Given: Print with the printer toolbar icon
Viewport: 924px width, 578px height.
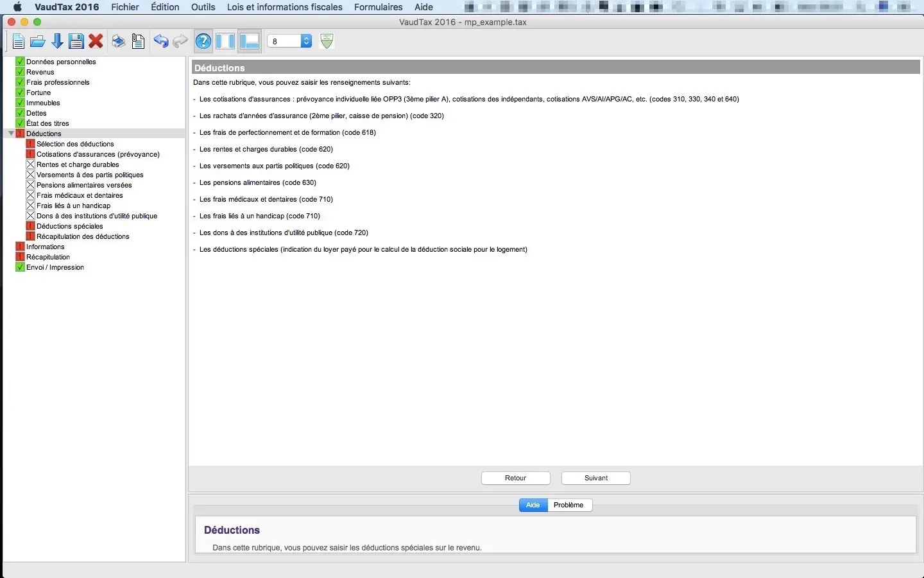Looking at the screenshot, I should pyautogui.click(x=118, y=42).
